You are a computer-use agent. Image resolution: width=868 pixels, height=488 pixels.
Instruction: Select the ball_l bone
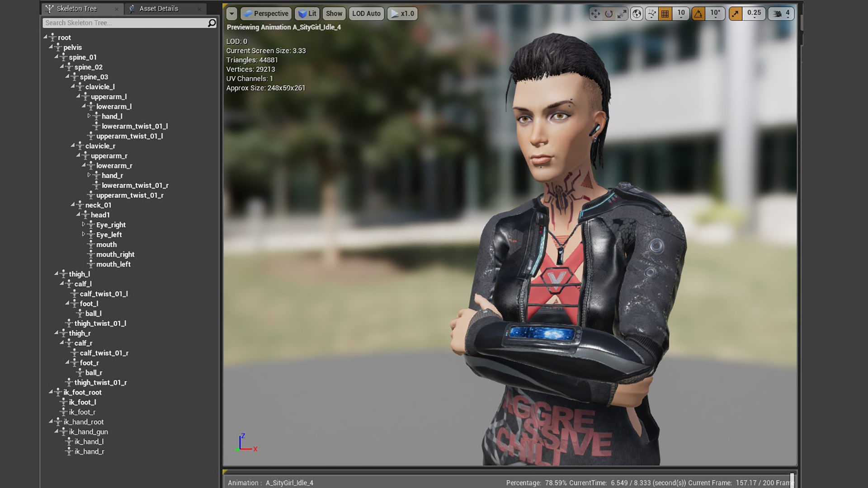94,314
